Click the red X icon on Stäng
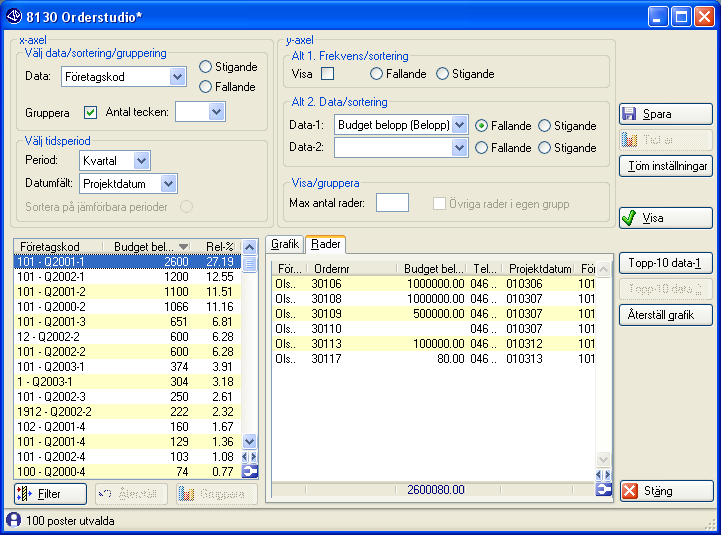Viewport: 721px width, 535px height. pos(630,491)
